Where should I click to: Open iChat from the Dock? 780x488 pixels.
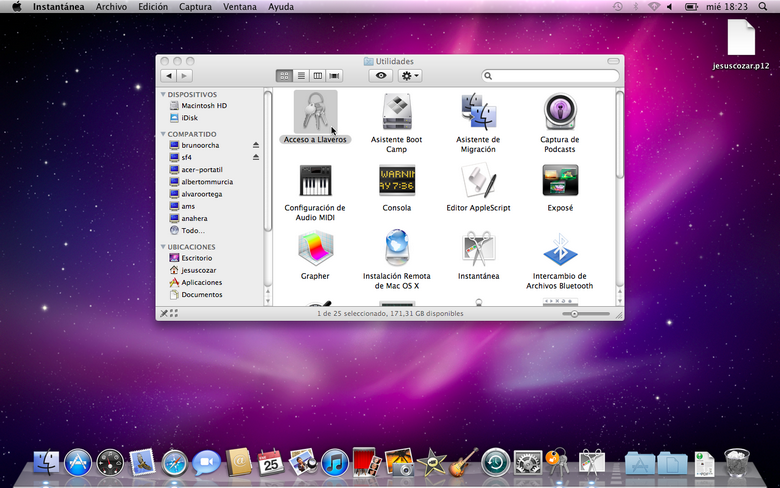(x=206, y=463)
